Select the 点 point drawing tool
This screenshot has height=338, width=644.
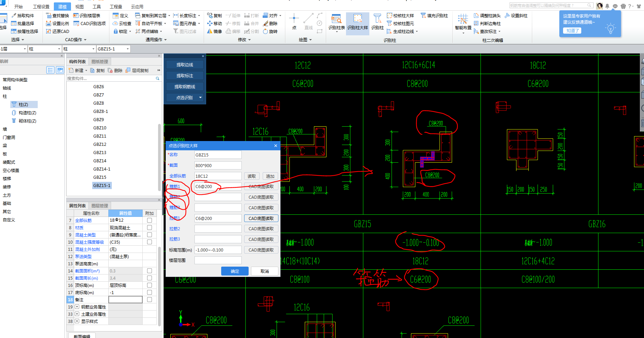tap(294, 22)
